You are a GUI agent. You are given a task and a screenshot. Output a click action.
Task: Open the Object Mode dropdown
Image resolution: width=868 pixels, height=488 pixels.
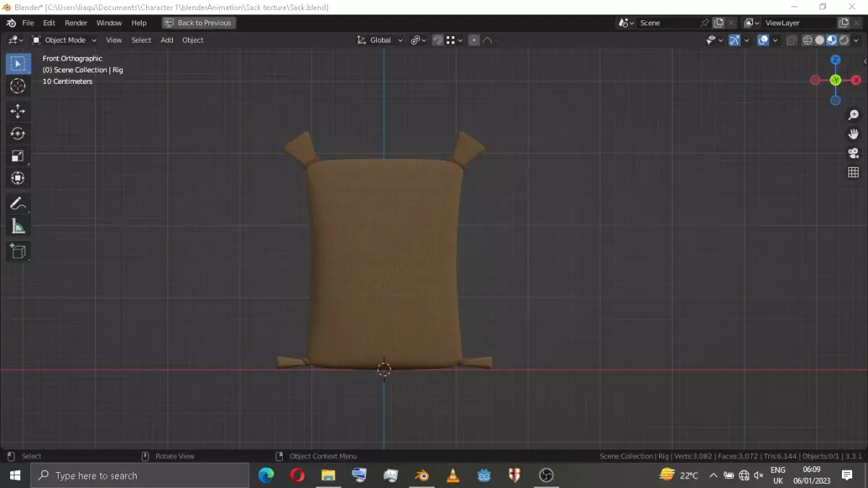64,40
